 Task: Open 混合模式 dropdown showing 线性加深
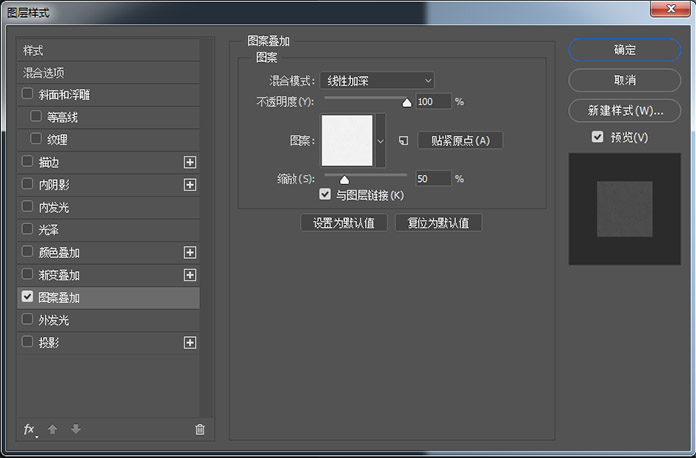coord(377,80)
